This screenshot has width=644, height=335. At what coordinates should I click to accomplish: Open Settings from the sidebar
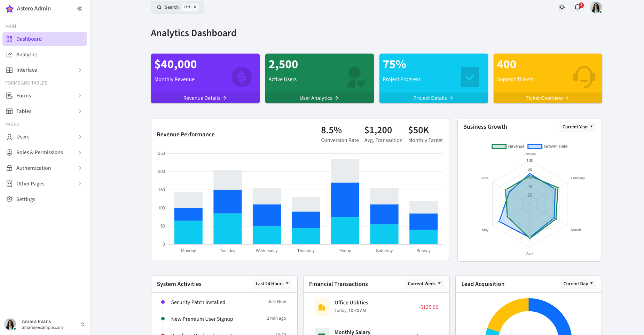tap(26, 199)
